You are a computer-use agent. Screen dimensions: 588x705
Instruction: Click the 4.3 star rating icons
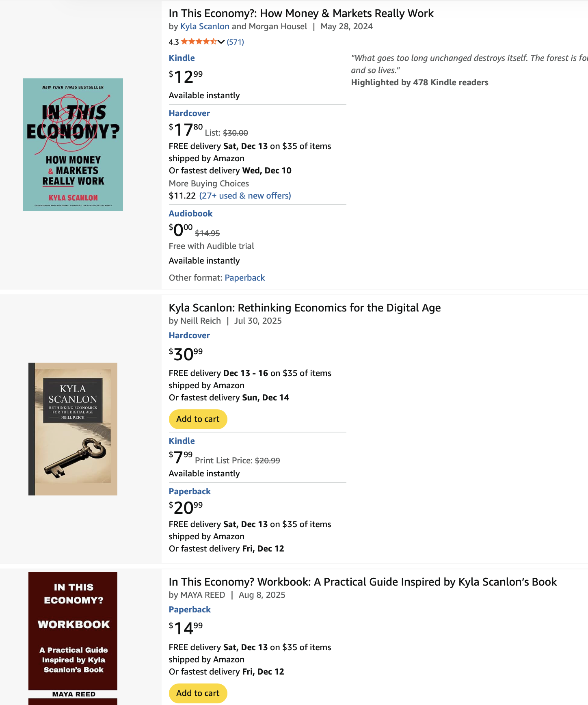pyautogui.click(x=199, y=42)
